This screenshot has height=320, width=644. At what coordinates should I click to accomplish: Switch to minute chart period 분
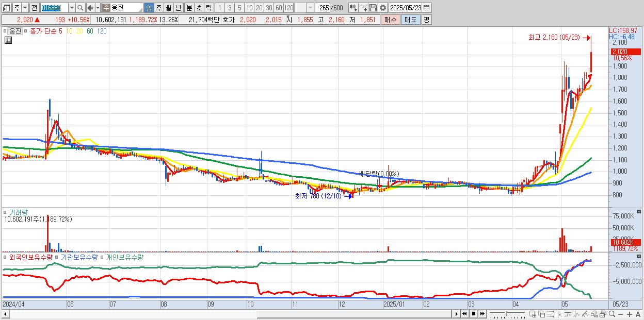coord(189,8)
